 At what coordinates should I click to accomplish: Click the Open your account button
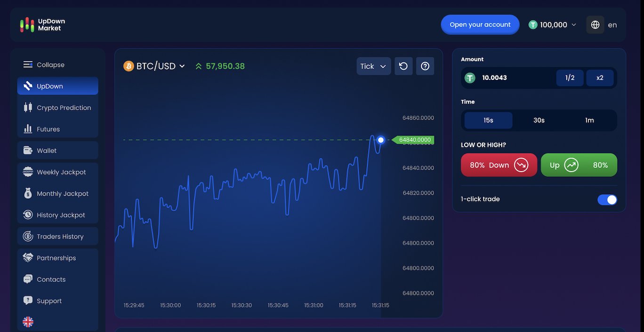[480, 25]
